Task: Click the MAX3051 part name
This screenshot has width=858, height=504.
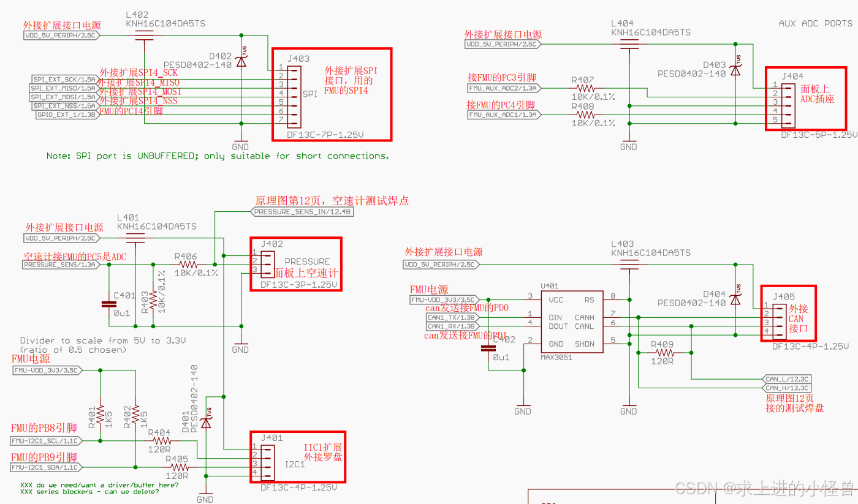Action: click(556, 357)
